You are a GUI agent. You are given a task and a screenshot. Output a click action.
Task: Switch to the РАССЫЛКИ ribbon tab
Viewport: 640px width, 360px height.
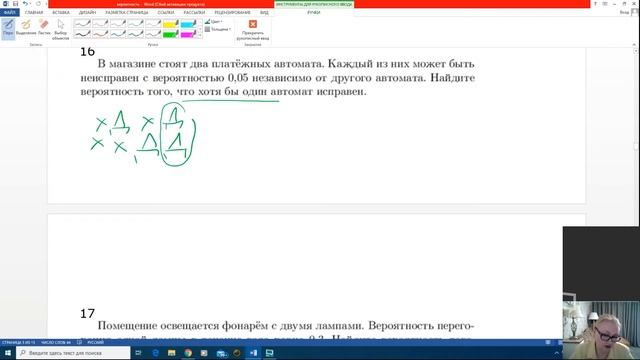point(194,13)
